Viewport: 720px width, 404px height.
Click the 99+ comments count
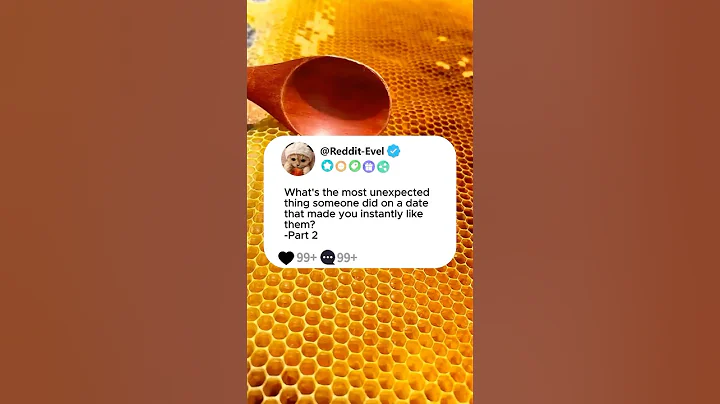(347, 258)
